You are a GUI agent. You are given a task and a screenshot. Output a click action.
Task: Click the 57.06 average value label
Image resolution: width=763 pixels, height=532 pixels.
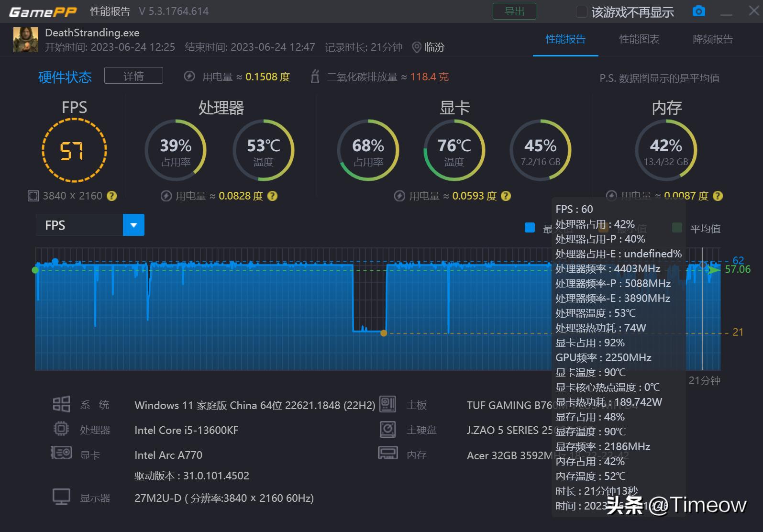pos(737,269)
